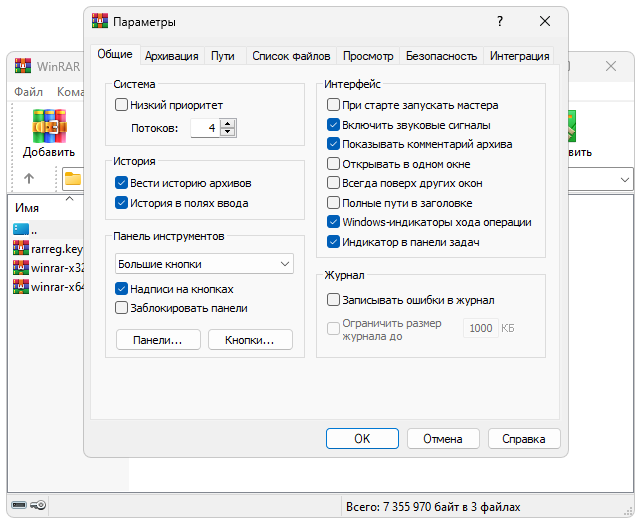
Task: Open the Панели... button
Action: [158, 339]
